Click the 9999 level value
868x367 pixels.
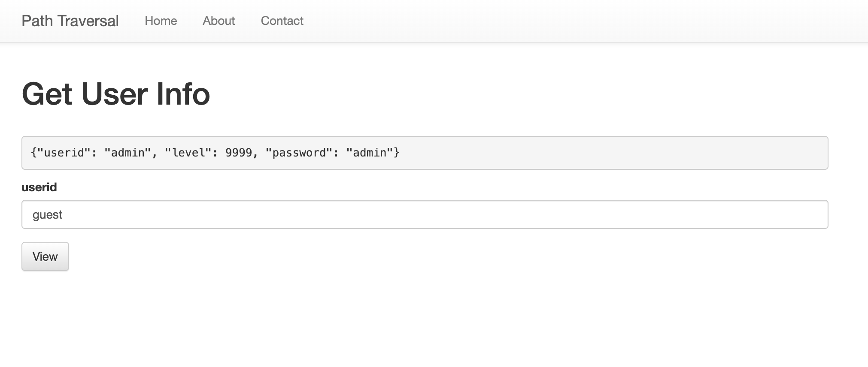(238, 153)
